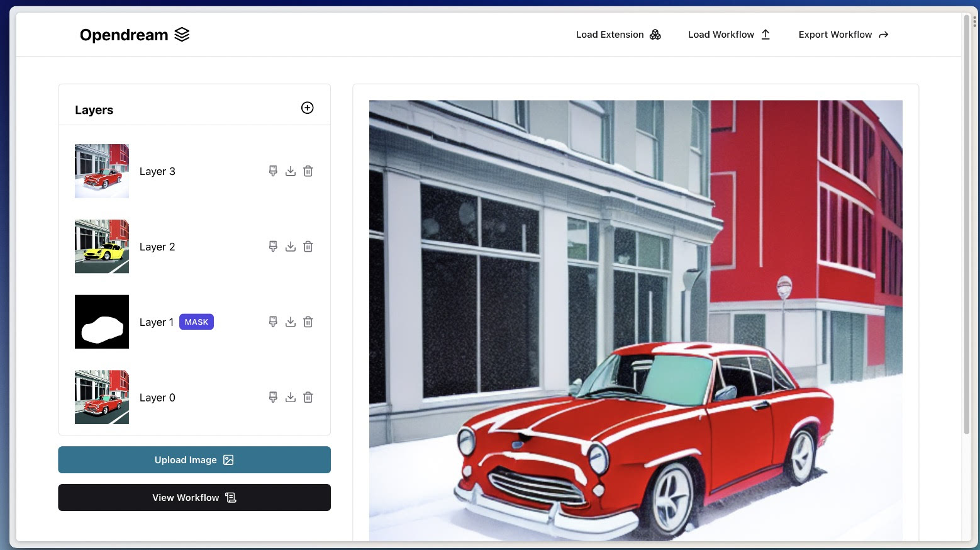
Task: Click the add layer plus icon
Action: (307, 108)
